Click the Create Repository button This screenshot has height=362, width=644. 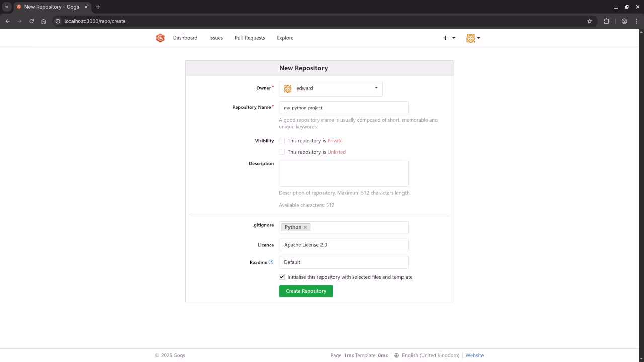306,291
